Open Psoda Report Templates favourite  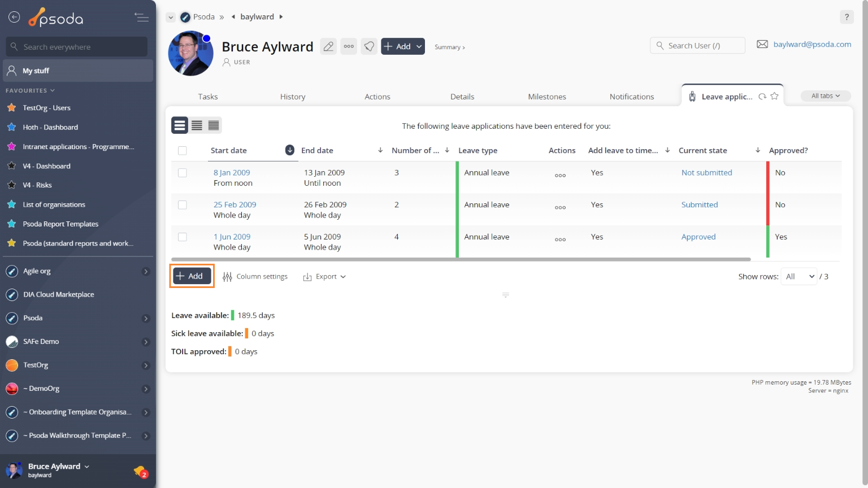pyautogui.click(x=60, y=224)
